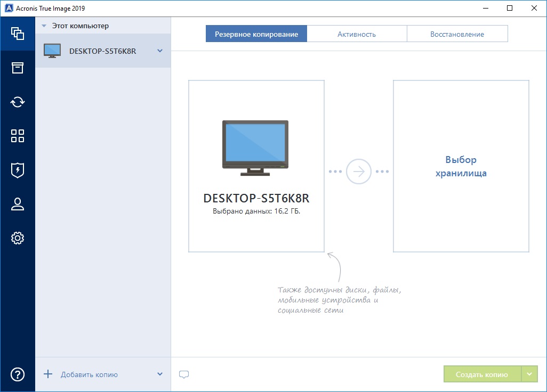Open the Archive section icon

click(18, 68)
